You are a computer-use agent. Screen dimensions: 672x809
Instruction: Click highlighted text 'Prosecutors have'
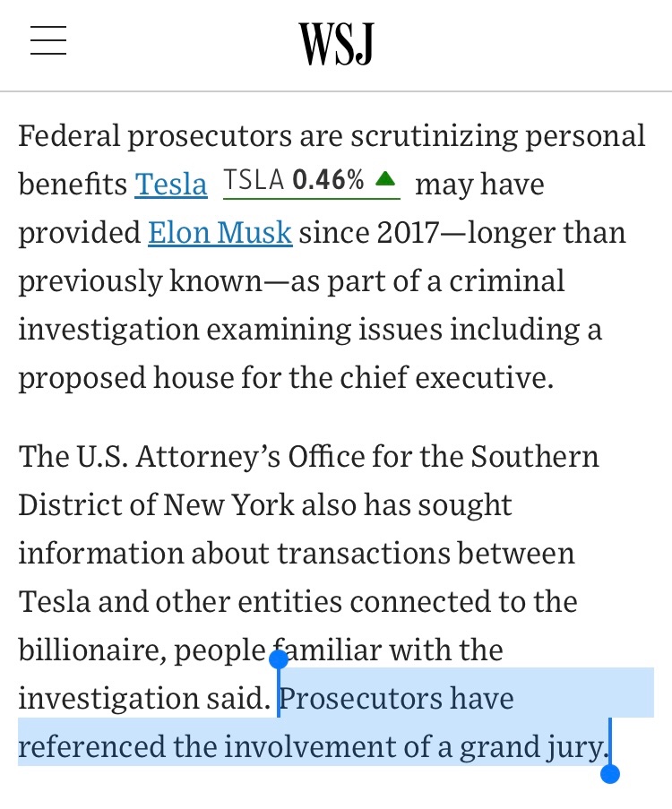coord(396,698)
